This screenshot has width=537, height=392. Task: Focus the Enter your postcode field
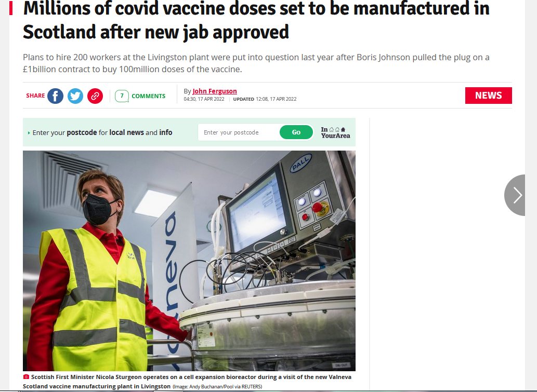(239, 132)
